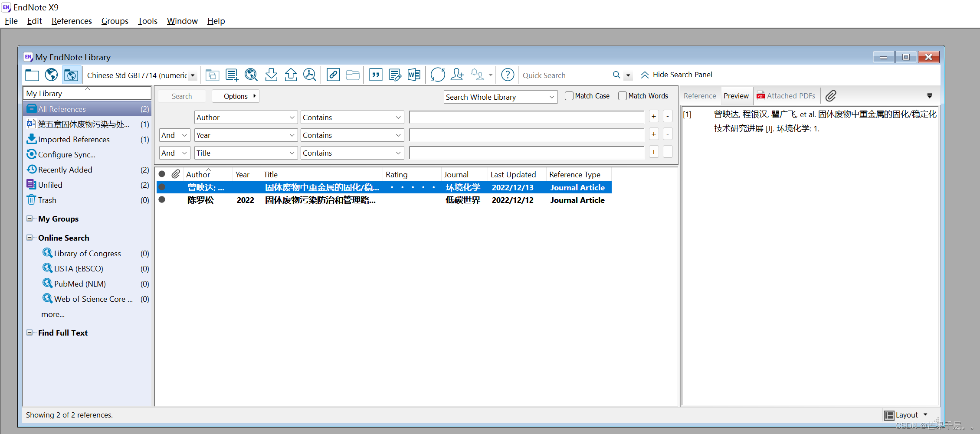The image size is (980, 434).
Task: Select Online Search Mode globe icon
Action: click(51, 75)
